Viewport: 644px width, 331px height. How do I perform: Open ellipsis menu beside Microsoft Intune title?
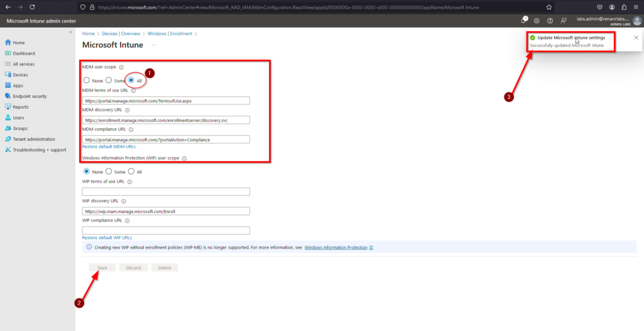(x=153, y=45)
